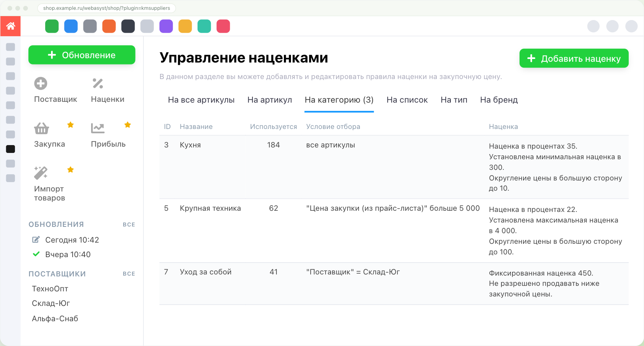This screenshot has height=346, width=644.
Task: Switch to На артикул tab
Action: click(x=270, y=100)
